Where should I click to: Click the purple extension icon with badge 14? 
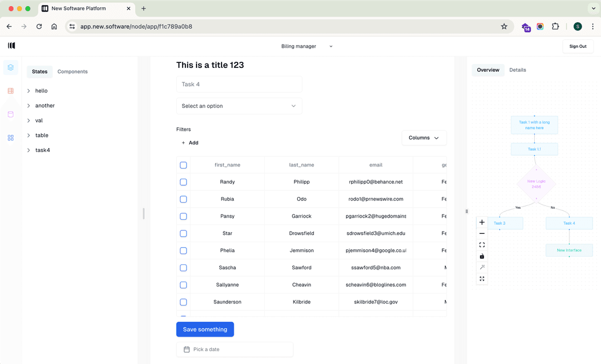tap(526, 27)
